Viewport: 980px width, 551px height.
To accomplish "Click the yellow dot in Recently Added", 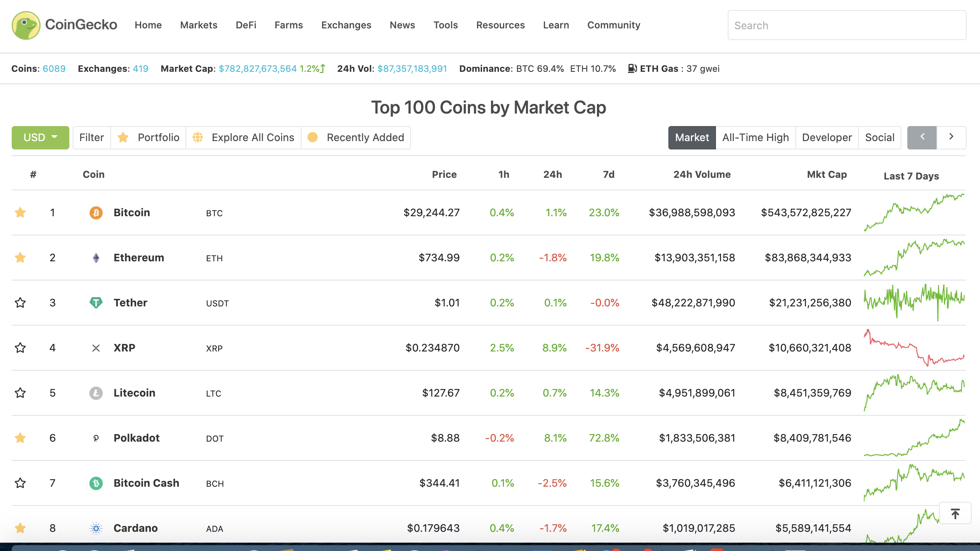I will click(312, 137).
